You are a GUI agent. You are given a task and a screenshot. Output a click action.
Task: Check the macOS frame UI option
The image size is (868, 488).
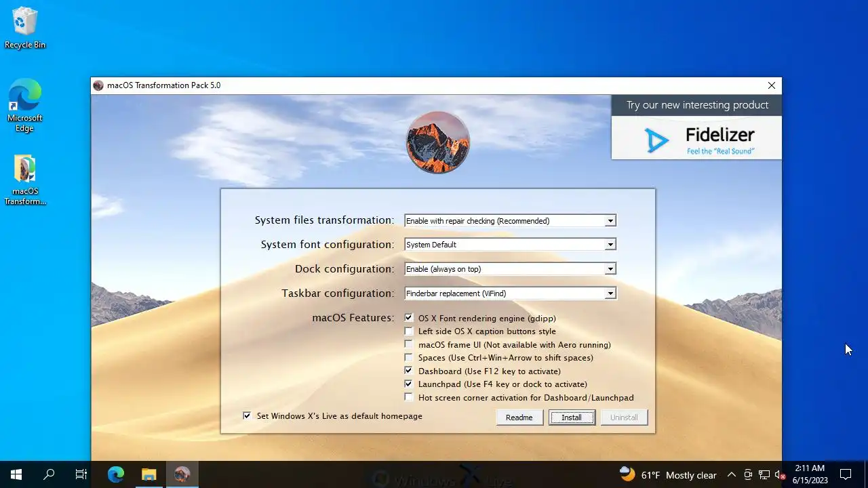click(x=409, y=344)
